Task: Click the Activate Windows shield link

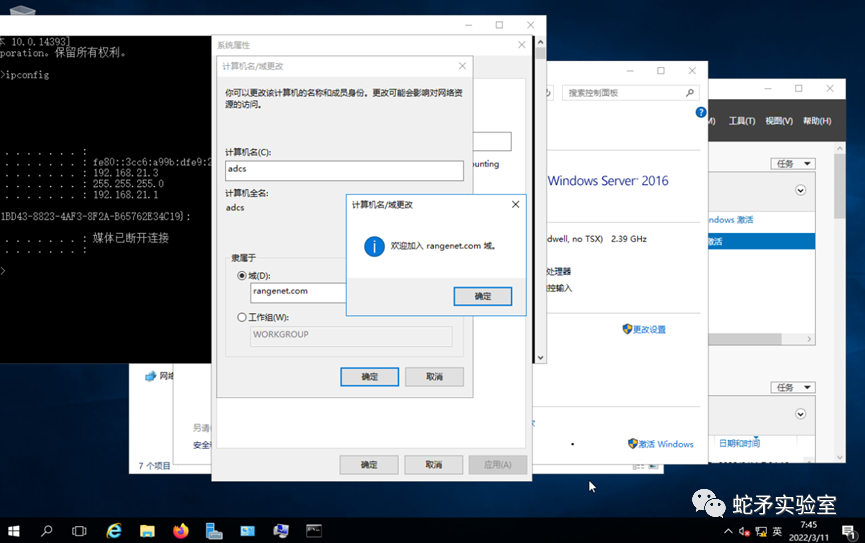Action: tap(660, 444)
